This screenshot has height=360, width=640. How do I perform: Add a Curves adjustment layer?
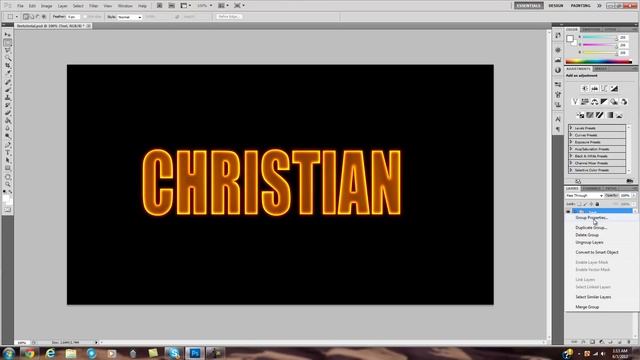pos(604,89)
